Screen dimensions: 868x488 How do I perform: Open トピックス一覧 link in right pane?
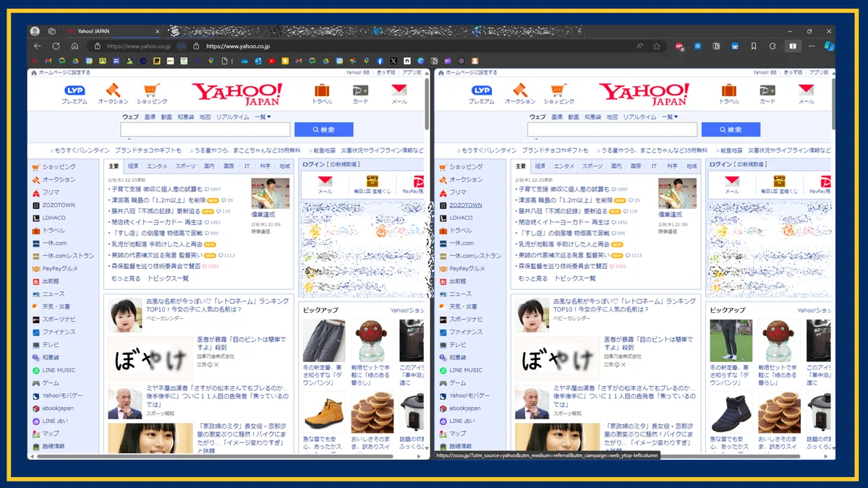click(x=575, y=278)
